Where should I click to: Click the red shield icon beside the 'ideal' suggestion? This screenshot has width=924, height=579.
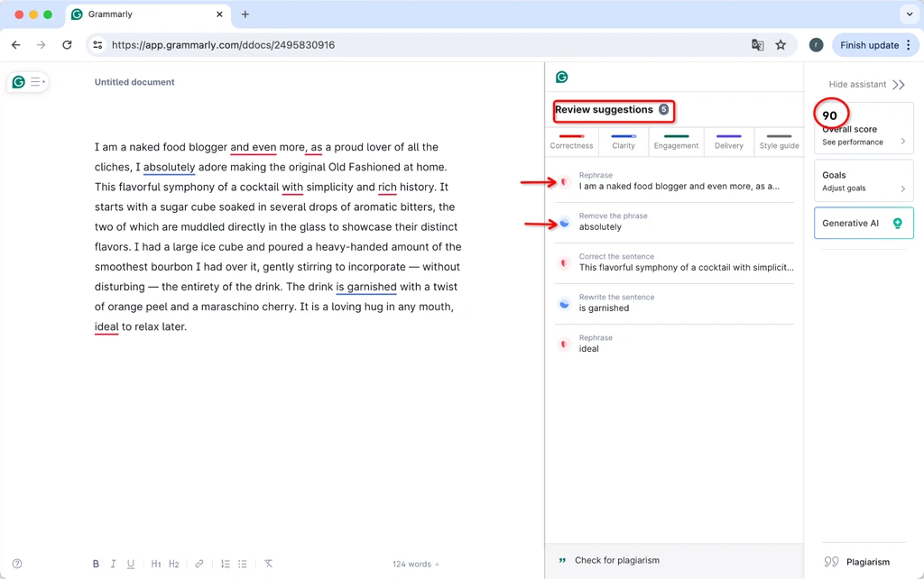tap(565, 344)
